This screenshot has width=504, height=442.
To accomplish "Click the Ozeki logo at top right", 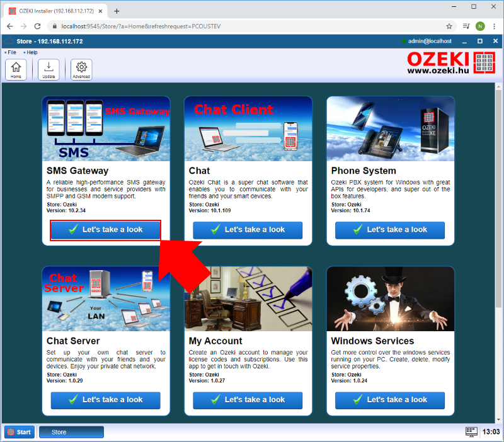I will 451,62.
